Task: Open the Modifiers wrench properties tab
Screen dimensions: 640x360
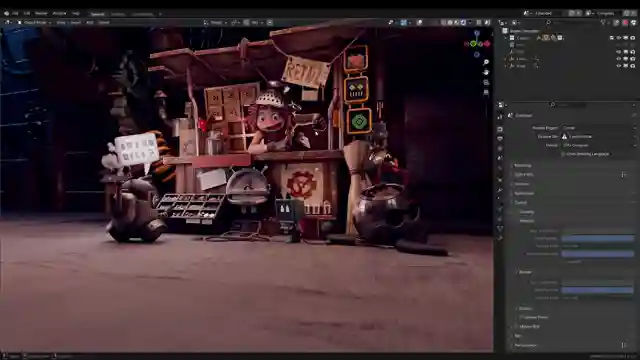Action: (x=500, y=190)
